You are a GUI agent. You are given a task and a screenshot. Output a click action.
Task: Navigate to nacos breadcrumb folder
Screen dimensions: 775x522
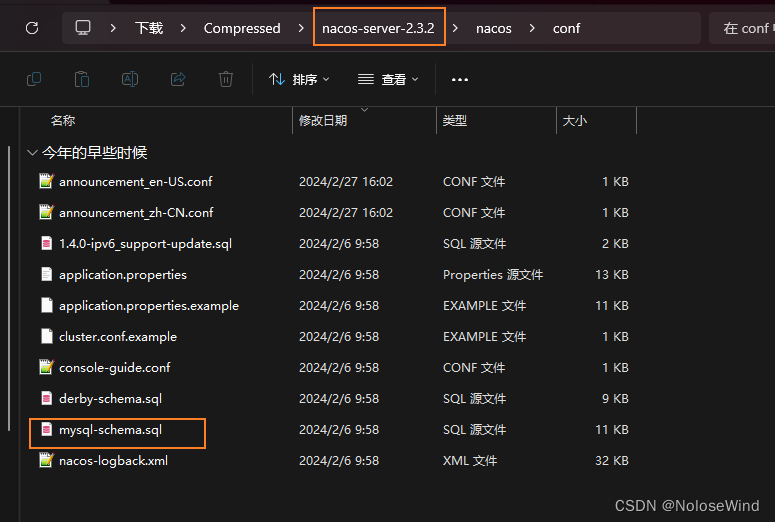(x=494, y=28)
